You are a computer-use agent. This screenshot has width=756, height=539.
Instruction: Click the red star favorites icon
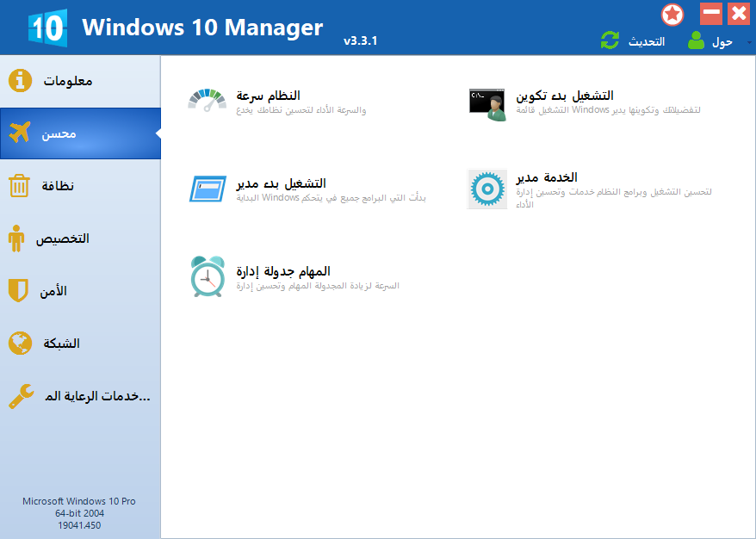pos(672,15)
